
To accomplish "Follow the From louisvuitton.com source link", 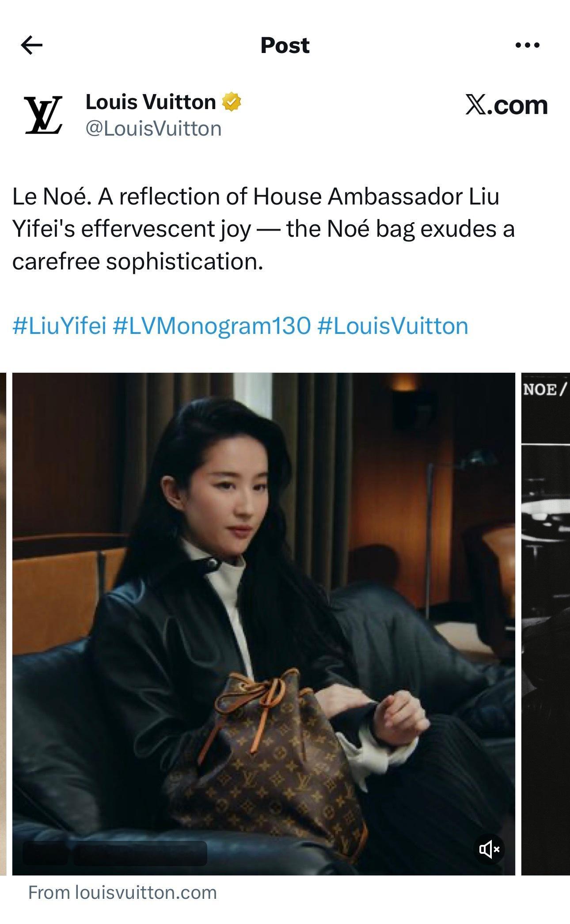I will click(x=123, y=893).
